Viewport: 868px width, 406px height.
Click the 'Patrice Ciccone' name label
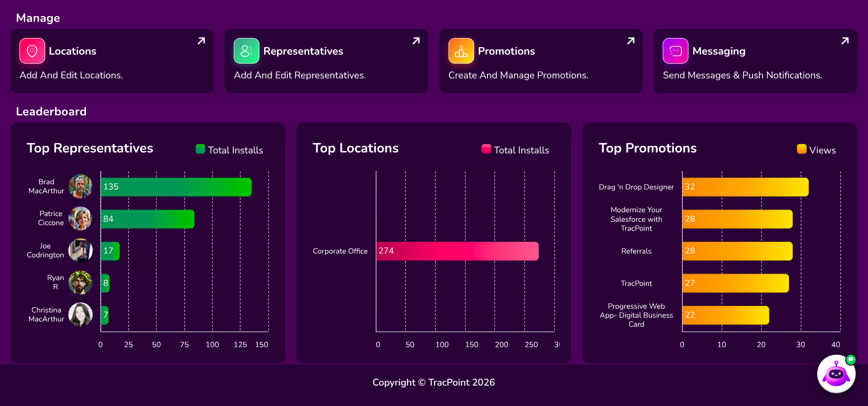pyautogui.click(x=51, y=218)
